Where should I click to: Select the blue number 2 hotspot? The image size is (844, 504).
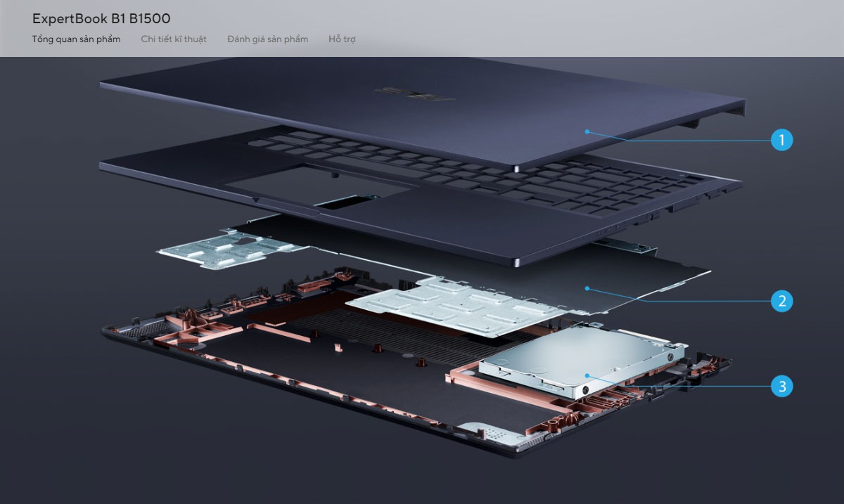point(781,302)
